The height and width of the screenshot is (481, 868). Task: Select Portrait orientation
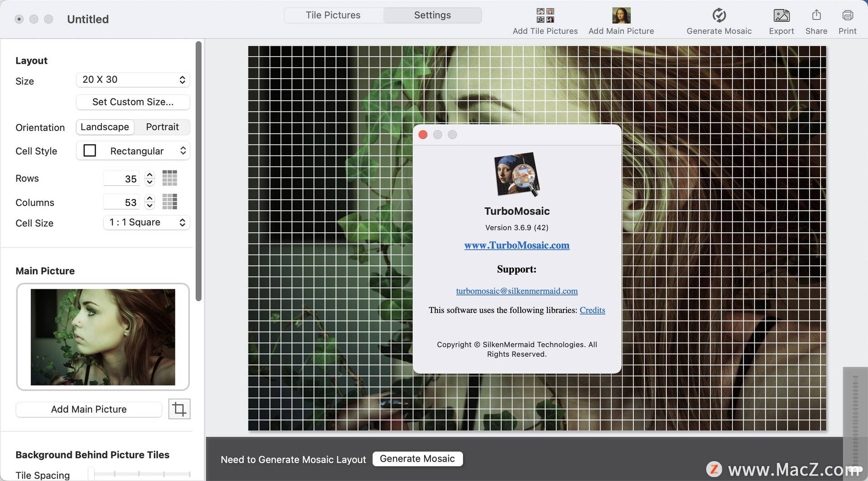coord(162,127)
